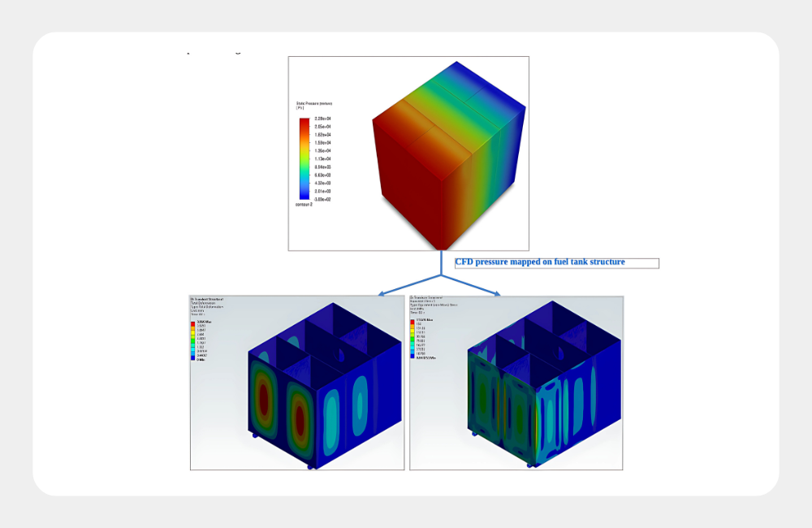Click the 'CFD pressure mapped on fuel tank structure' caption
The image size is (812, 528).
[540, 262]
